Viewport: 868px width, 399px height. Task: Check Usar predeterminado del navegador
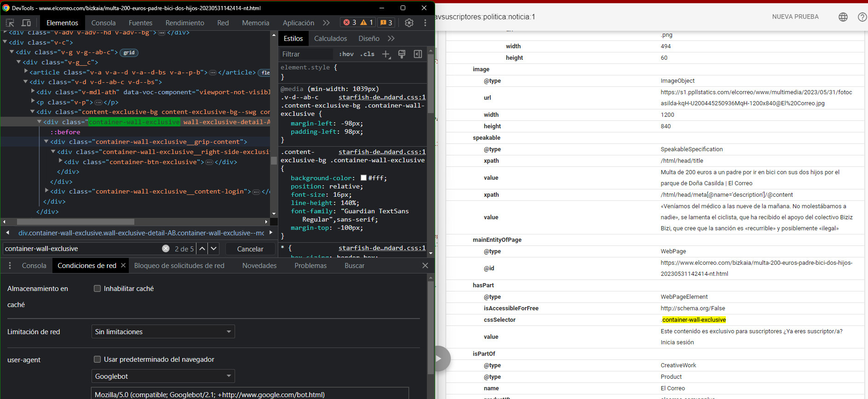[97, 359]
